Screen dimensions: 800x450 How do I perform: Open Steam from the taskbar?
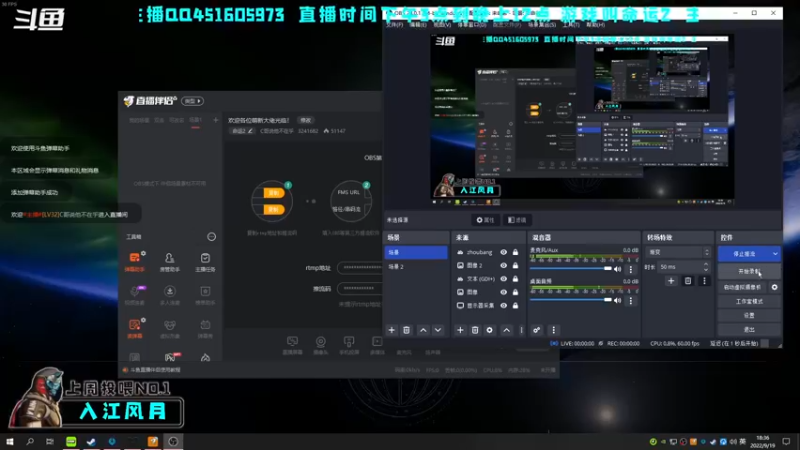coord(91,441)
